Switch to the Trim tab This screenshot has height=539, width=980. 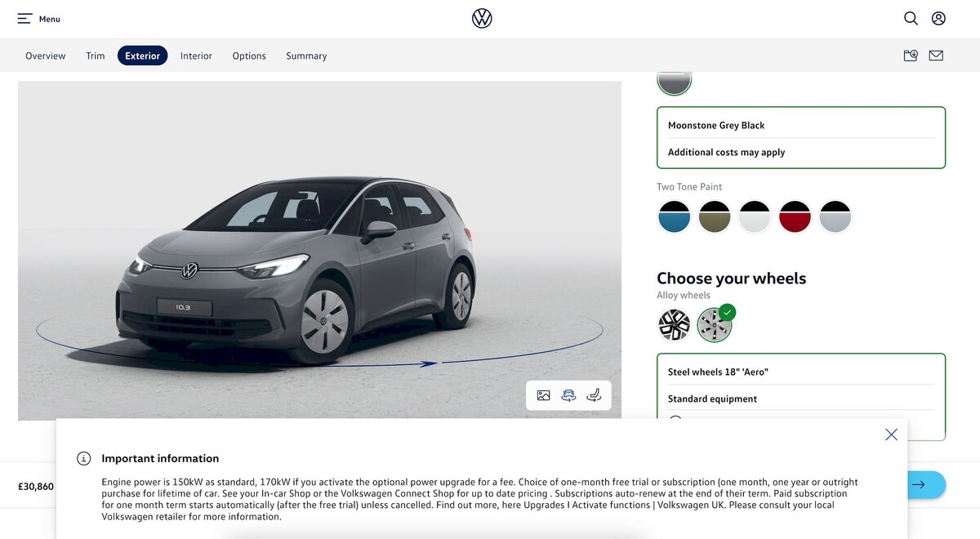(96, 56)
